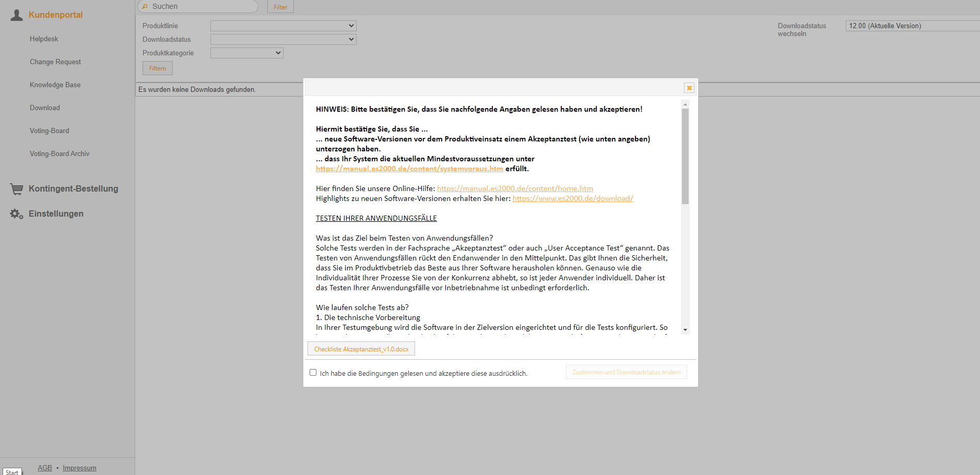Open Change Request in the sidebar
Image resolution: width=980 pixels, height=475 pixels.
point(55,62)
